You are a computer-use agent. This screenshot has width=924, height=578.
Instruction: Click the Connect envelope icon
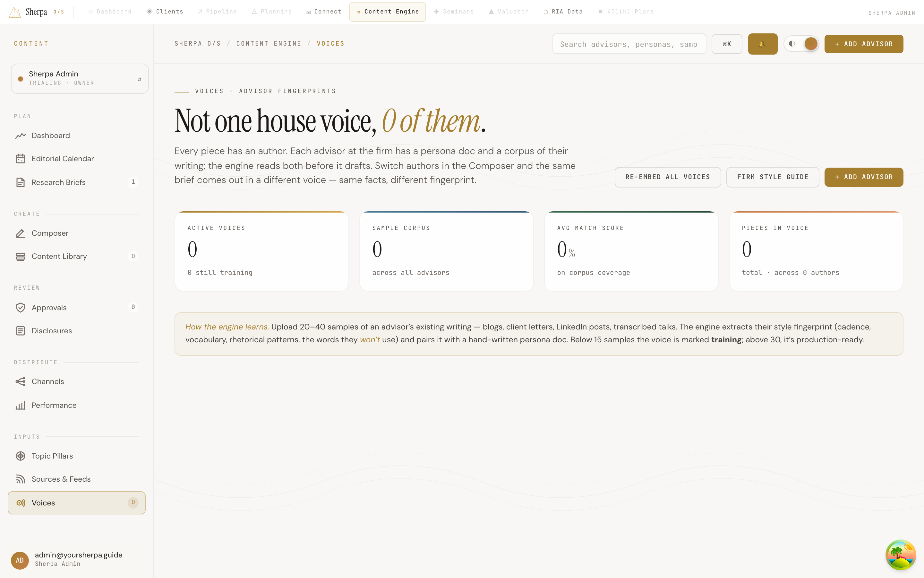click(309, 12)
